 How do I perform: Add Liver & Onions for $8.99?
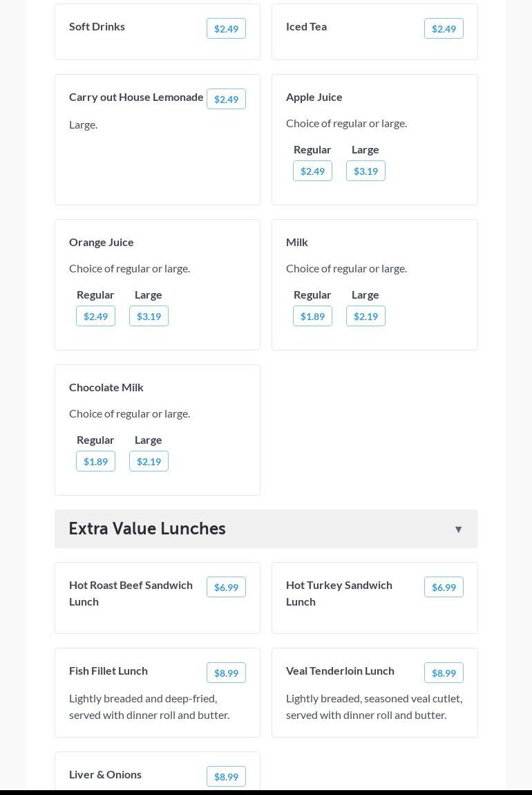(x=226, y=776)
